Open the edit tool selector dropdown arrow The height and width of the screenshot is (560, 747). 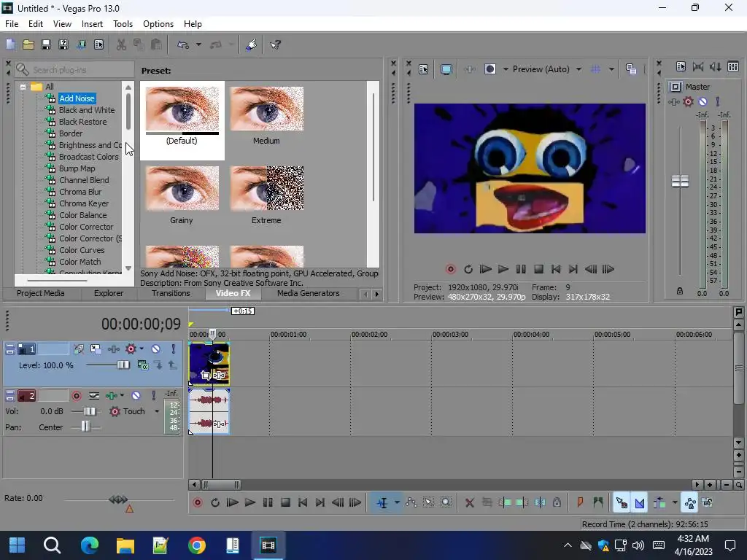(396, 502)
